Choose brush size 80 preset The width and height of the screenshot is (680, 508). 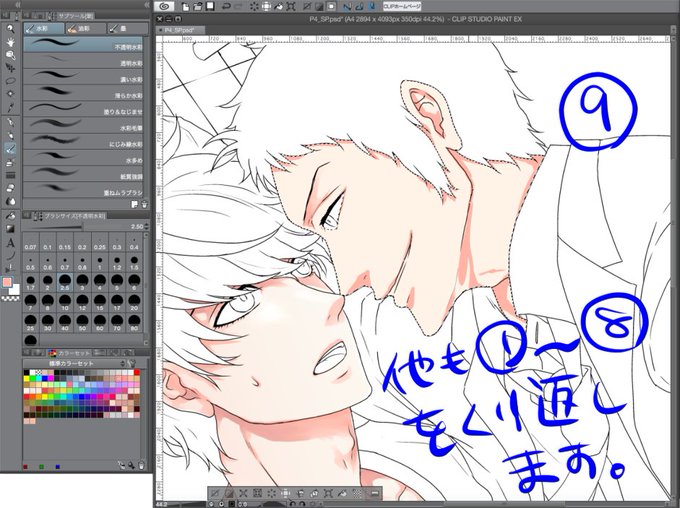pyautogui.click(x=134, y=322)
